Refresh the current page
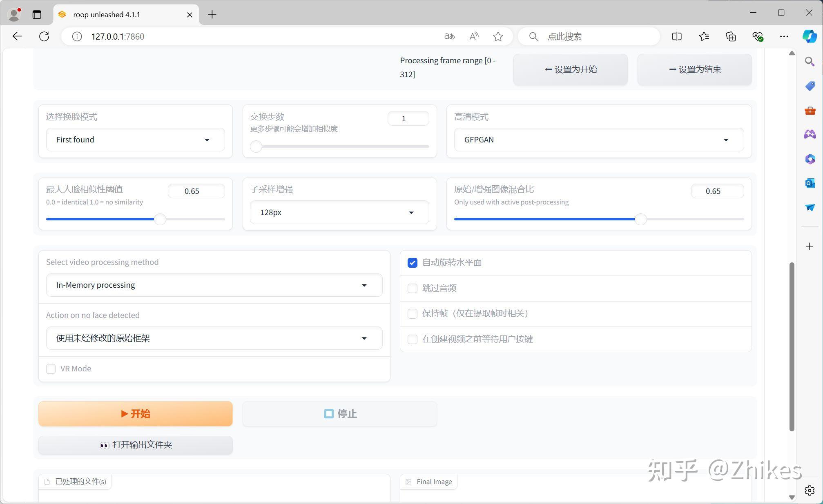The image size is (823, 504). pos(44,36)
